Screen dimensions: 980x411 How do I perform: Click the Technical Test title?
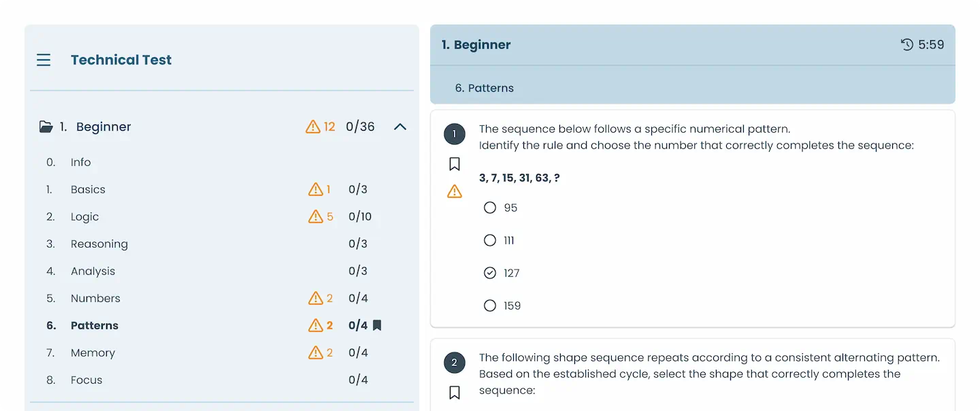[121, 60]
